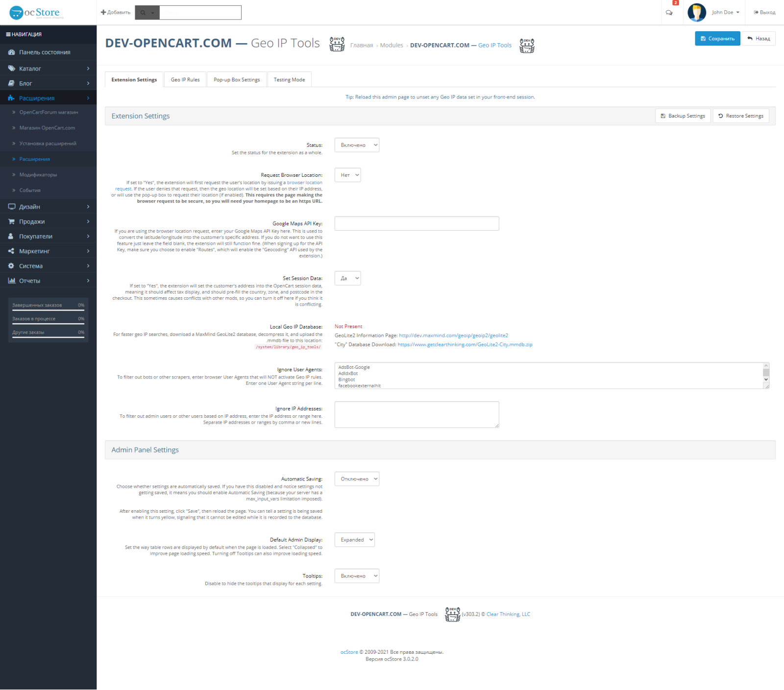Screen dimensions: 784x690
Task: Open OpenCartForum магазин submenu item
Action: (x=49, y=112)
